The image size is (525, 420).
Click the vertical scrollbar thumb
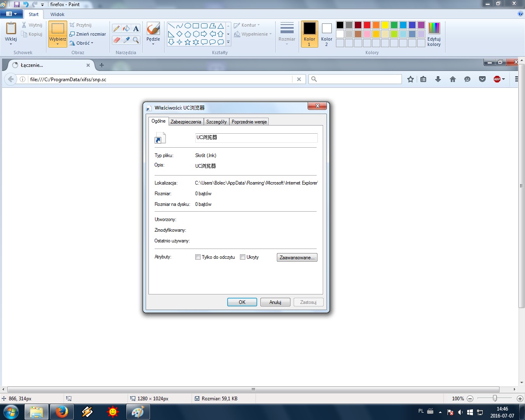point(522,185)
